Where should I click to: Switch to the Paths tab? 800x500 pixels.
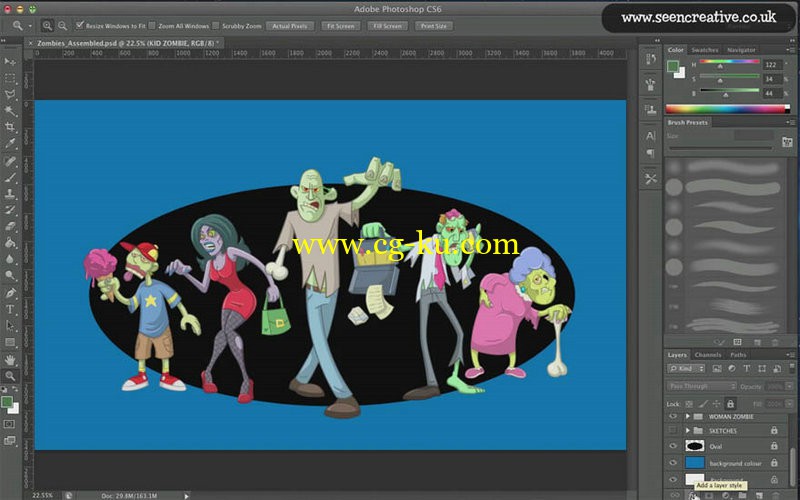pos(738,355)
